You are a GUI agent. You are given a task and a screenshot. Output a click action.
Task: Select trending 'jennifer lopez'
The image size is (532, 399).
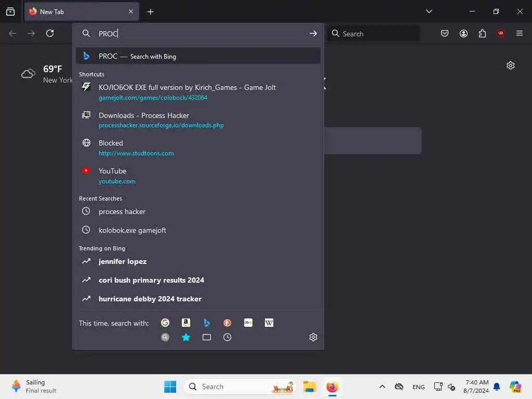point(198,261)
